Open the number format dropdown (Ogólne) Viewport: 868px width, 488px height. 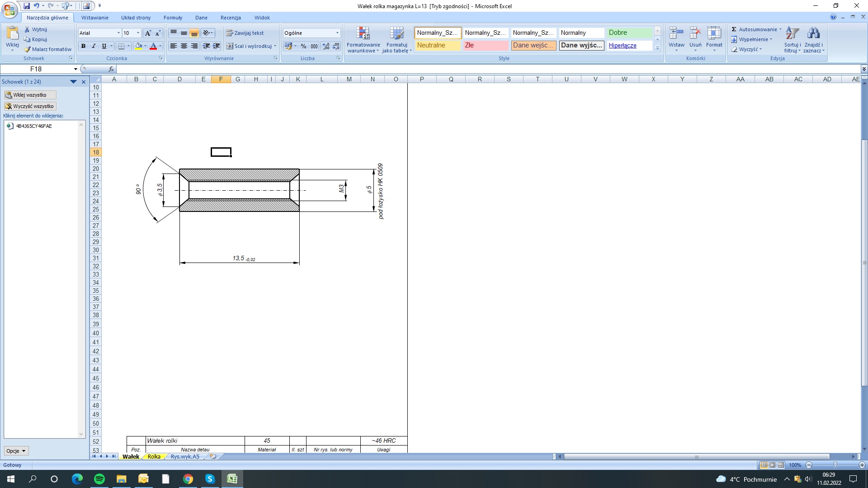pos(337,33)
